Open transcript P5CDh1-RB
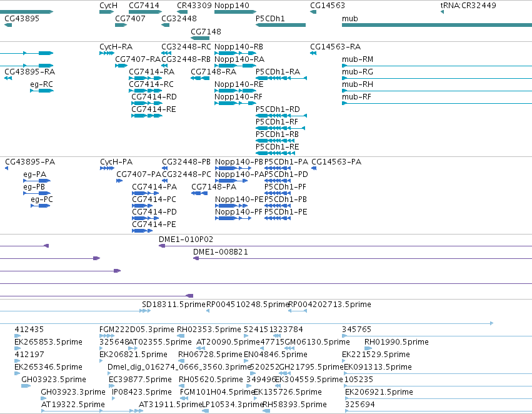 click(275, 141)
